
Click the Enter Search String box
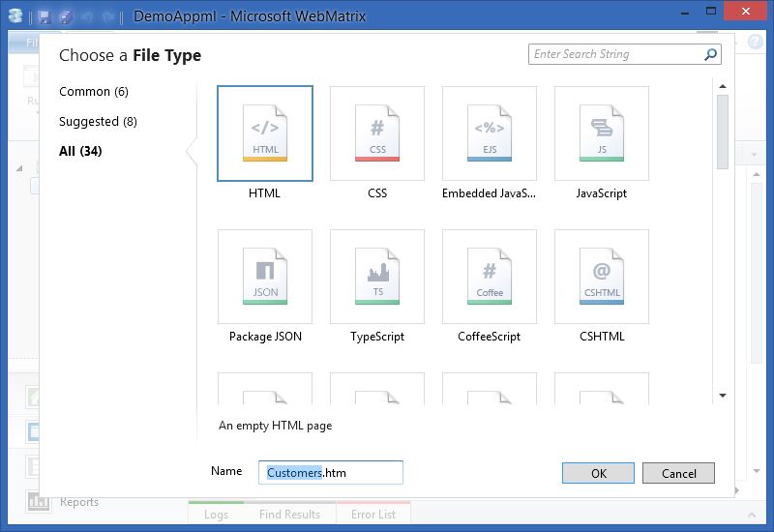click(615, 55)
